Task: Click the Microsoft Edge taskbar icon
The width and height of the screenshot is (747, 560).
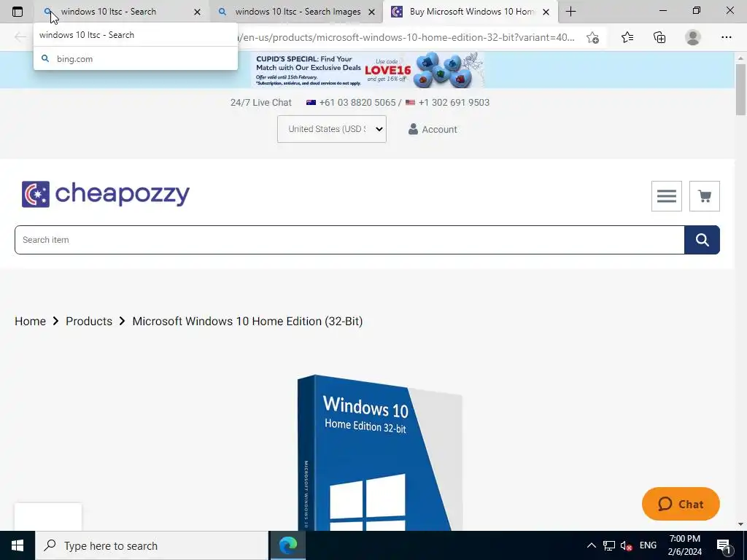Action: pos(287,545)
